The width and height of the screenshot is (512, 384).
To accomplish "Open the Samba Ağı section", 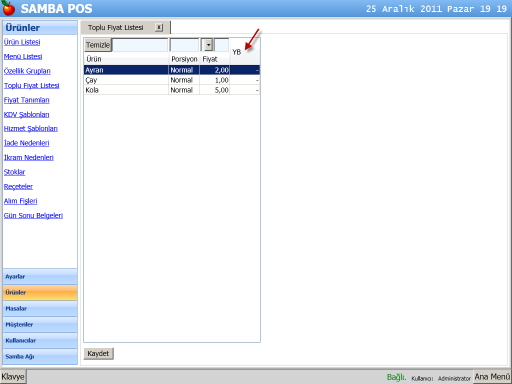I will coord(40,357).
